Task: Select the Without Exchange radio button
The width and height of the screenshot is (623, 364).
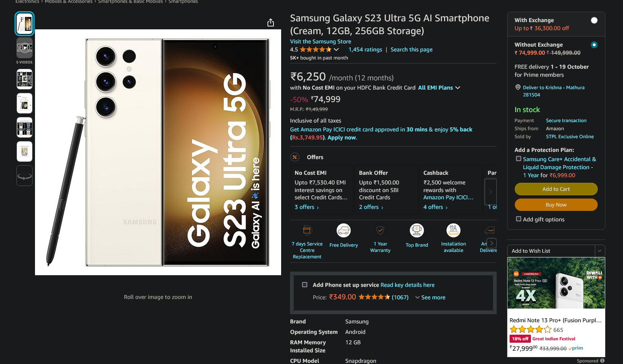Action: click(594, 45)
